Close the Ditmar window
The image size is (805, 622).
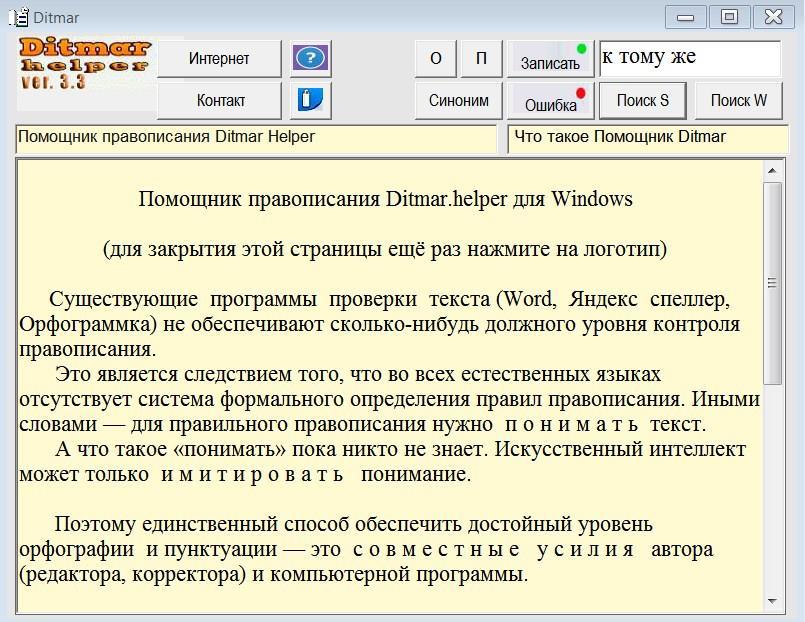click(774, 17)
